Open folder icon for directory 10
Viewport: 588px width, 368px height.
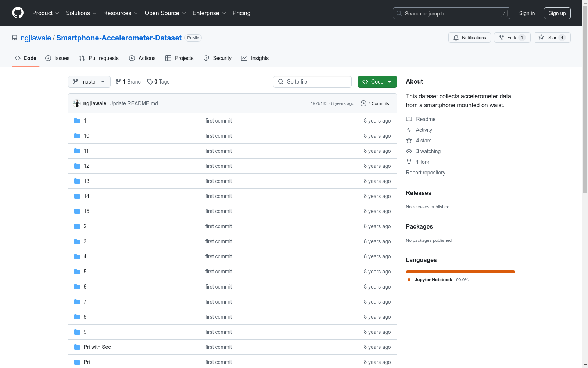(x=77, y=136)
